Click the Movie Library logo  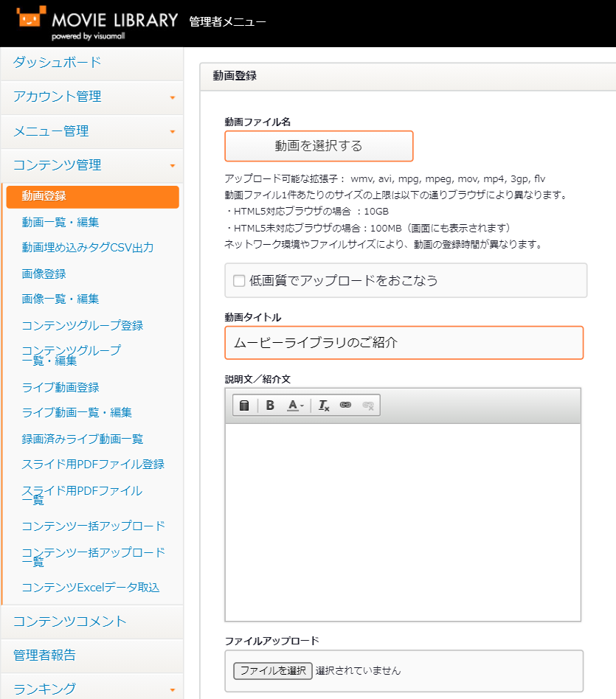pyautogui.click(x=97, y=23)
